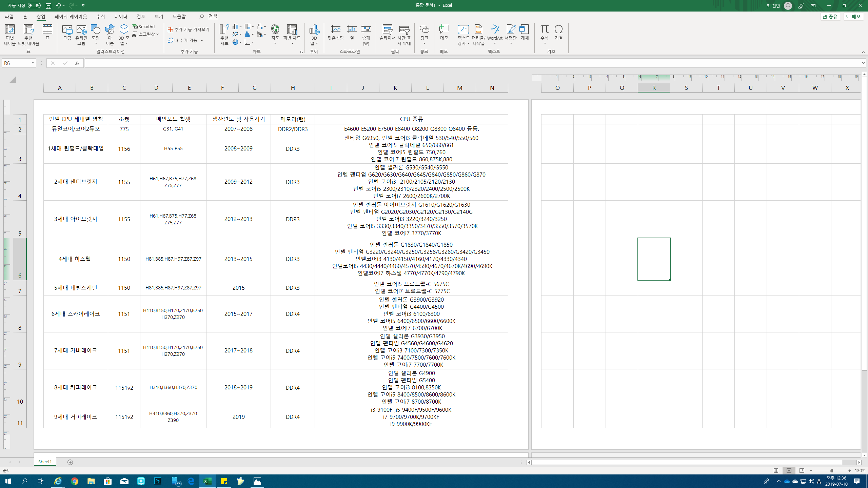Switch to Formulas ribbon tab
Screen dimensions: 868x488
click(x=100, y=16)
